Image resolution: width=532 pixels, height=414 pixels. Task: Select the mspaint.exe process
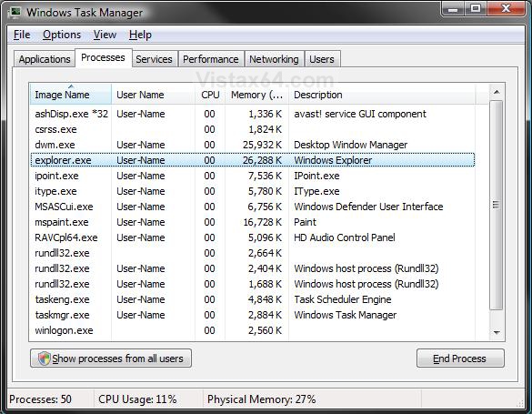pyautogui.click(x=253, y=222)
